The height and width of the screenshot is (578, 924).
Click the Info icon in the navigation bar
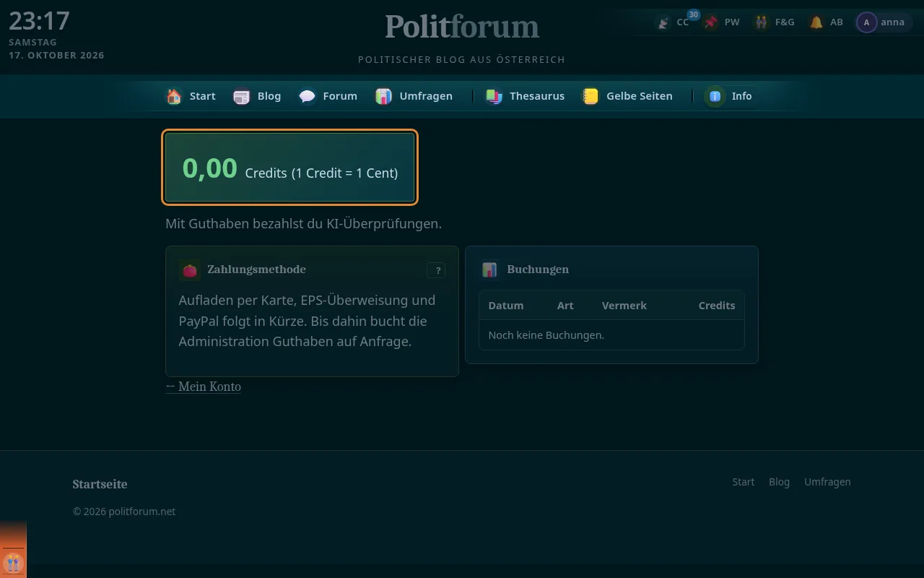[x=715, y=96]
